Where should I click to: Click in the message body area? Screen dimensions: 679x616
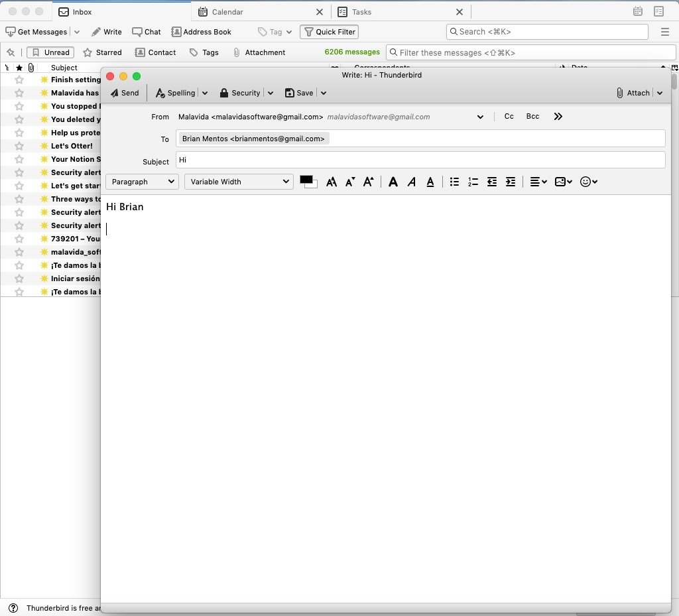click(x=385, y=399)
